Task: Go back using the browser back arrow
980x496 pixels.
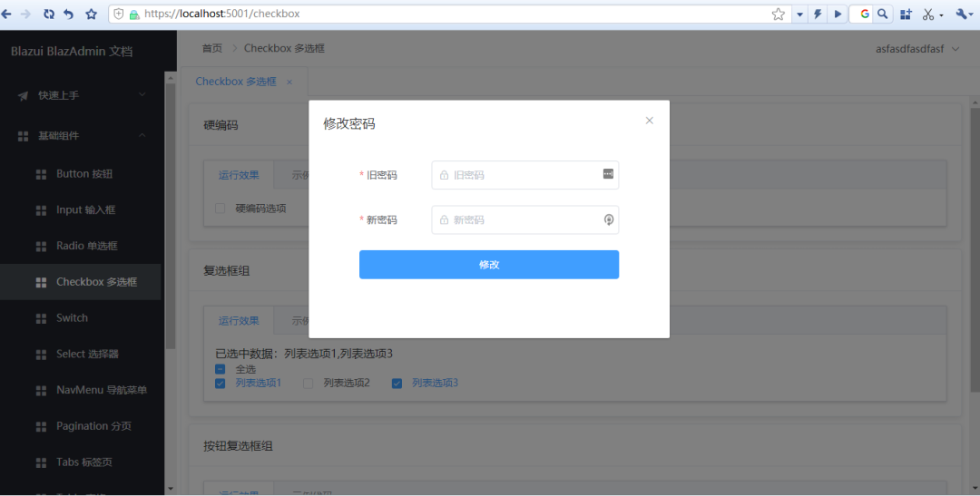Action: tap(6, 14)
